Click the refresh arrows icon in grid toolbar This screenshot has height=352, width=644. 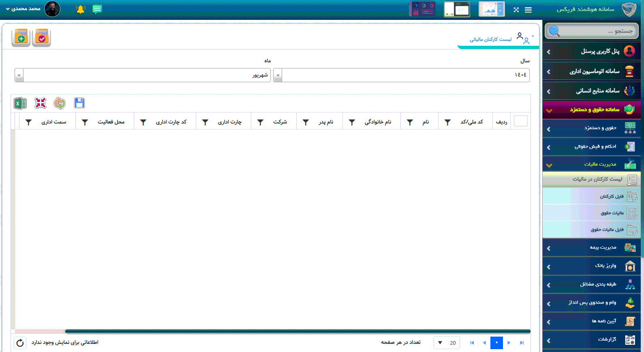[x=60, y=103]
